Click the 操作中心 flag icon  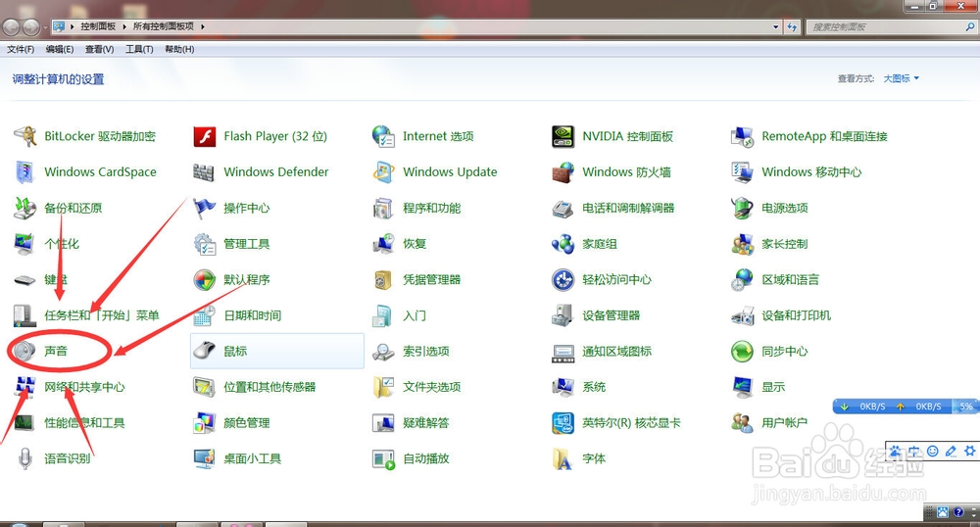point(205,208)
